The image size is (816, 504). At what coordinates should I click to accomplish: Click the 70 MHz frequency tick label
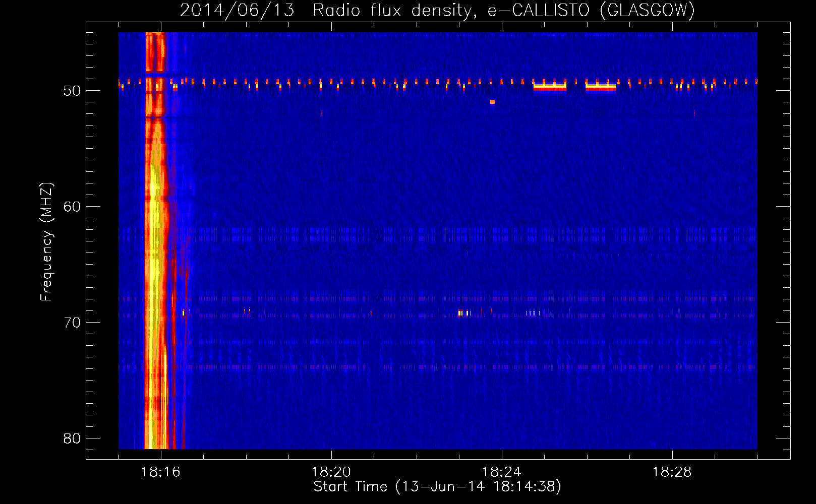click(72, 323)
